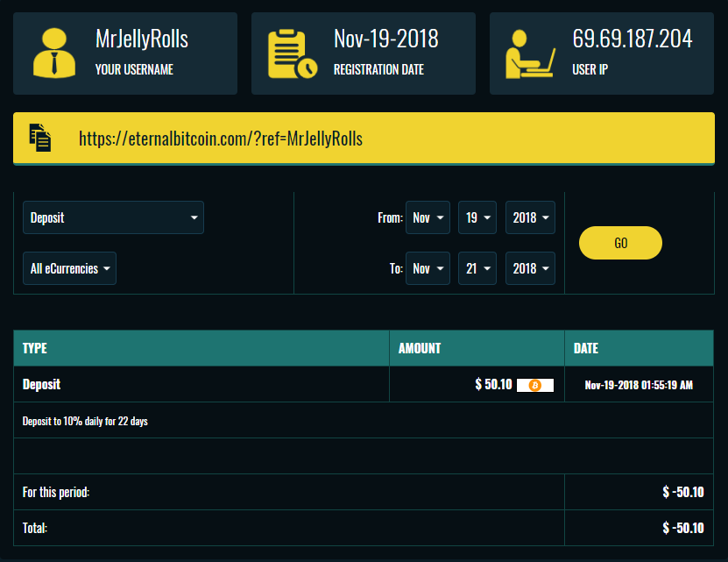Select the MrJellyRolls username text

(142, 39)
